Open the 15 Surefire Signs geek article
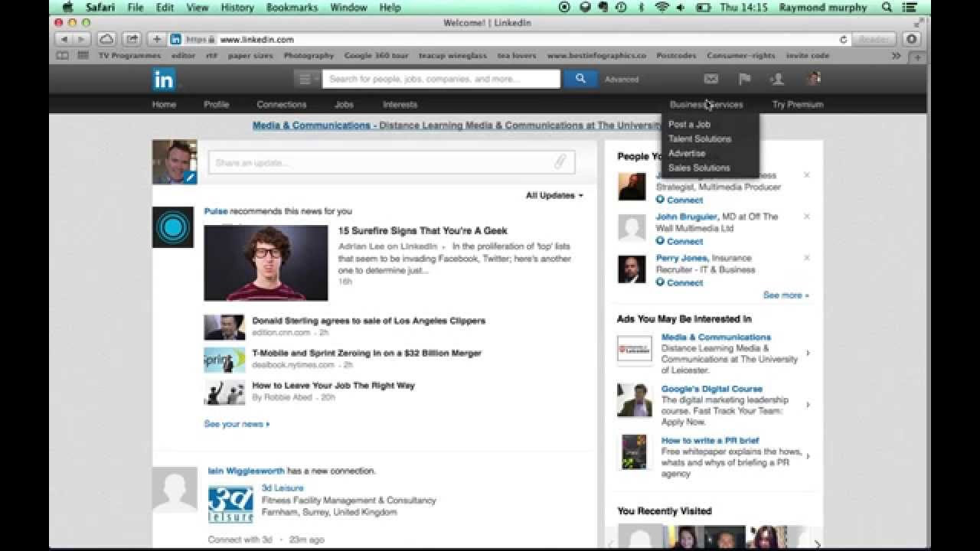980x551 pixels. pyautogui.click(x=423, y=230)
